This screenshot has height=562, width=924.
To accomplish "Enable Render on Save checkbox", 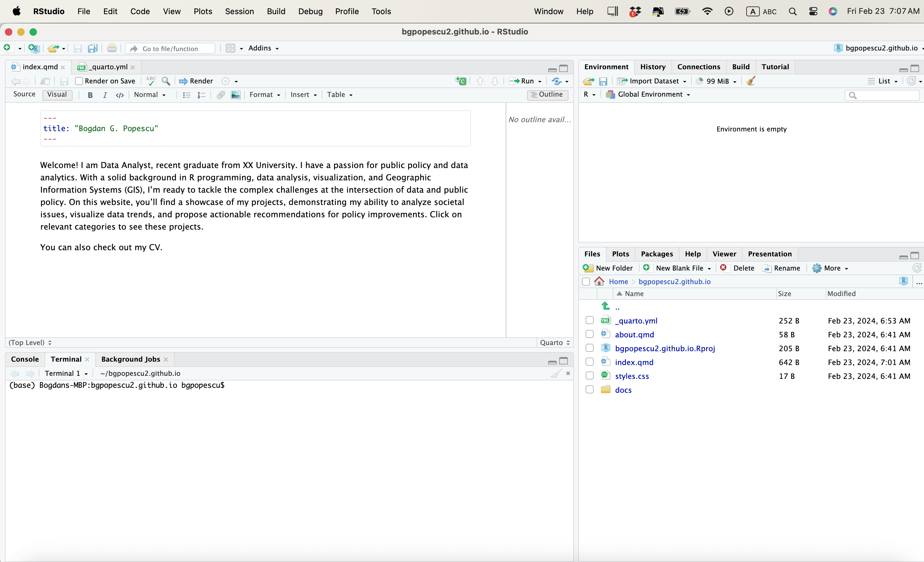I will point(79,81).
